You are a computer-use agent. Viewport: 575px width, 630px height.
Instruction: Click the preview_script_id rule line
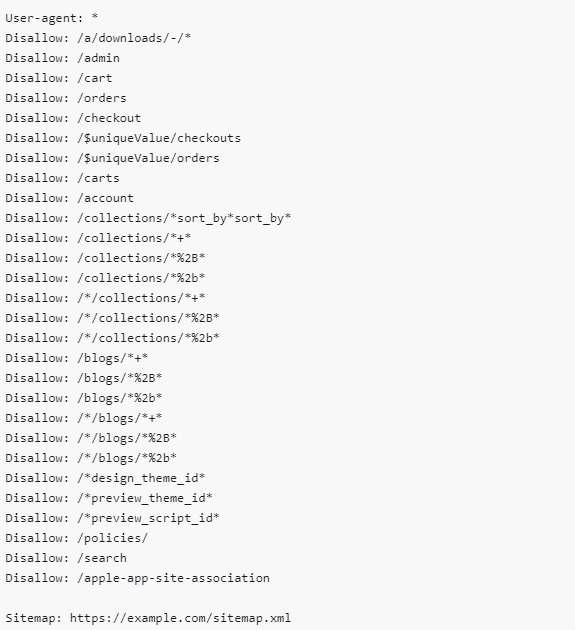point(113,518)
